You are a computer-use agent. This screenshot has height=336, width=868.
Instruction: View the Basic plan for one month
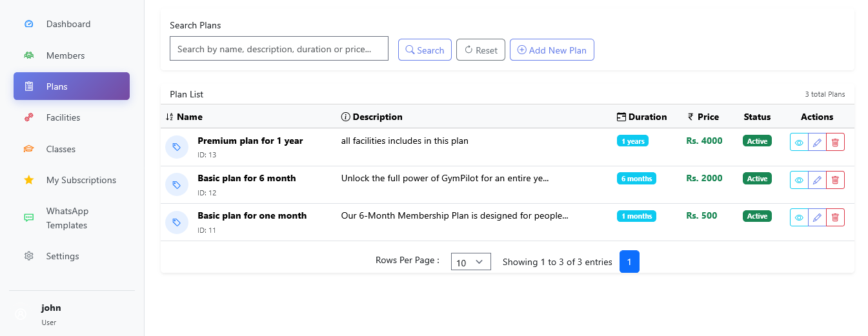(x=799, y=217)
